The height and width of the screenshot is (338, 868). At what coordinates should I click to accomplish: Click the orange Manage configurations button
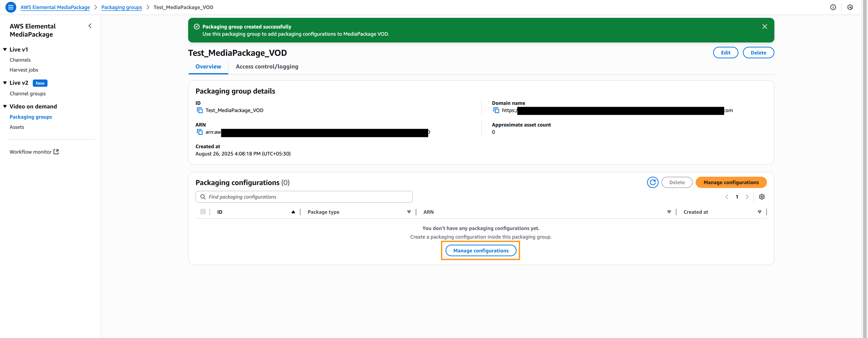[x=731, y=183]
